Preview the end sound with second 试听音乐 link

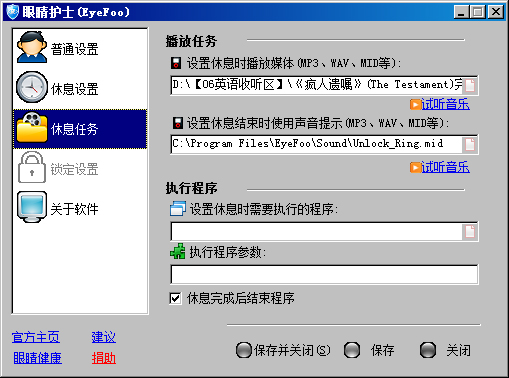(445, 167)
